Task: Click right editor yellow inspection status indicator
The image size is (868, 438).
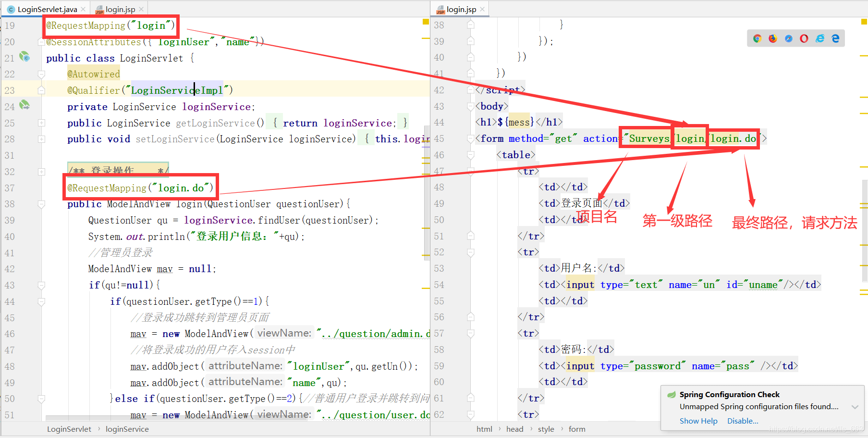Action: [864, 22]
